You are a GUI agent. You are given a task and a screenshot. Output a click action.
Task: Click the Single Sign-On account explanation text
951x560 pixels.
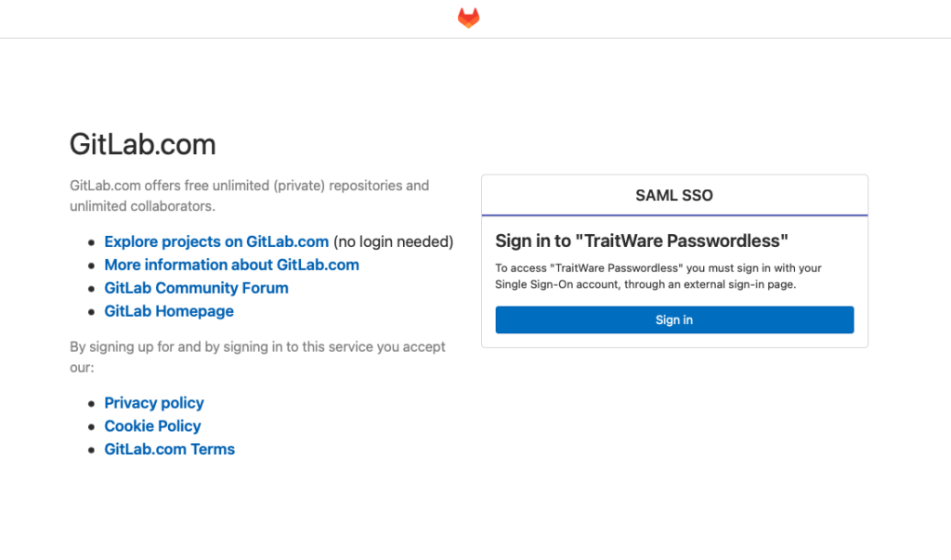658,276
